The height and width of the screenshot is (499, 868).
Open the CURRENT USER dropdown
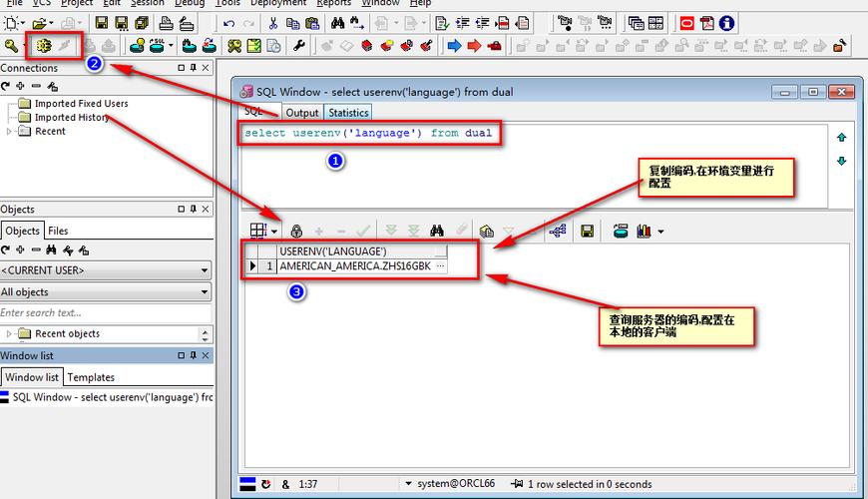coord(205,270)
